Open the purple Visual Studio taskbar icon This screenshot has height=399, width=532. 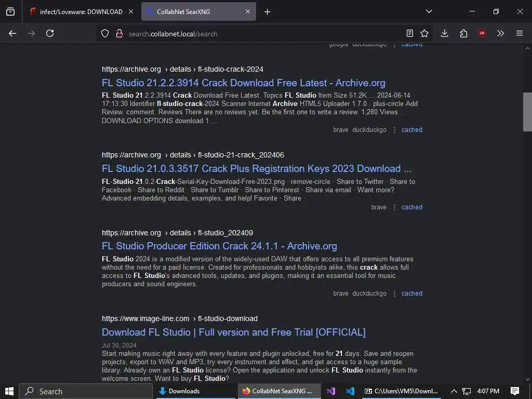pyautogui.click(x=331, y=391)
